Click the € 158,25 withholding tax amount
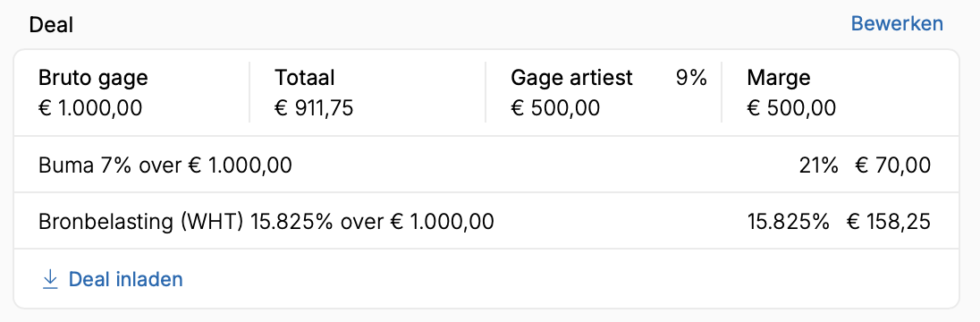 point(888,221)
